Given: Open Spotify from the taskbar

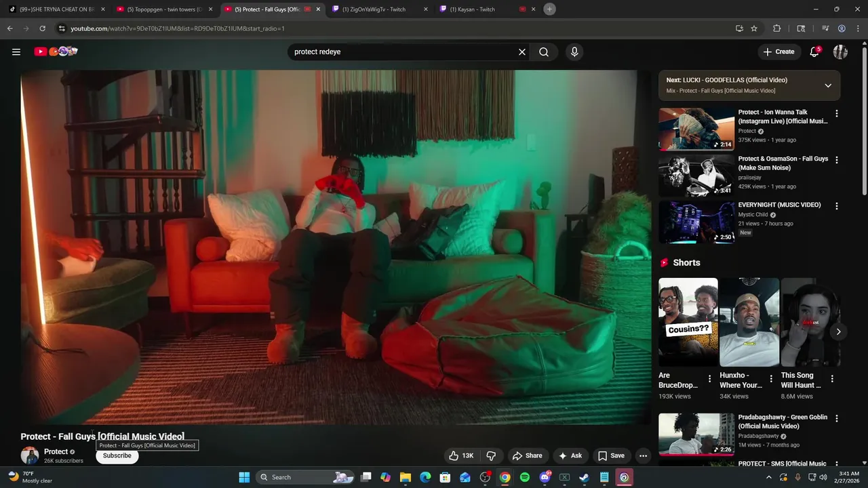Looking at the screenshot, I should pyautogui.click(x=525, y=477).
